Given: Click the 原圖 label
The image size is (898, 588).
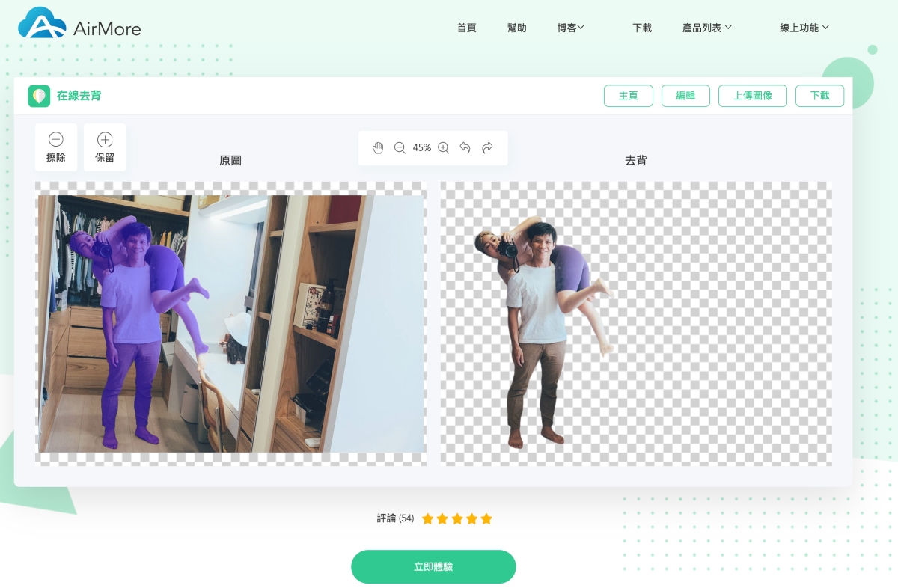Looking at the screenshot, I should pyautogui.click(x=230, y=160).
